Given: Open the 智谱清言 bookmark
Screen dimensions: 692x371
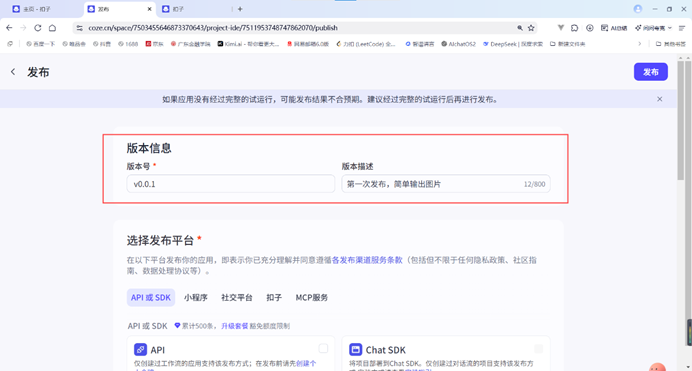Looking at the screenshot, I should 420,44.
